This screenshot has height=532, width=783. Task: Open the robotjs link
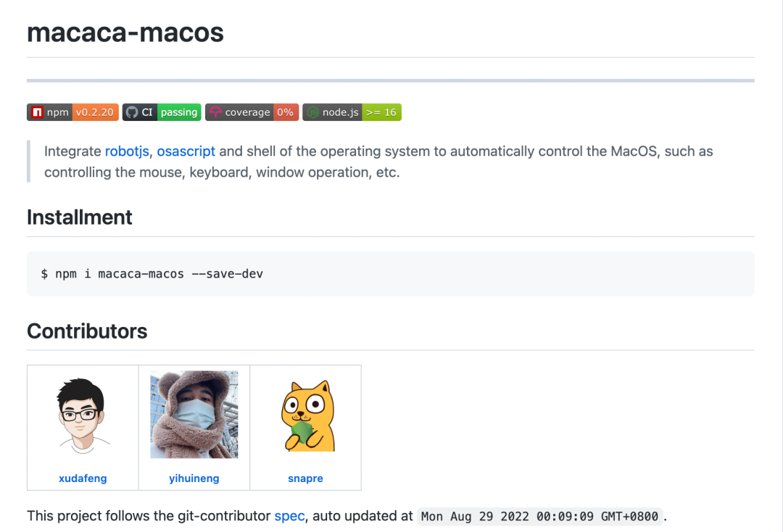(127, 151)
